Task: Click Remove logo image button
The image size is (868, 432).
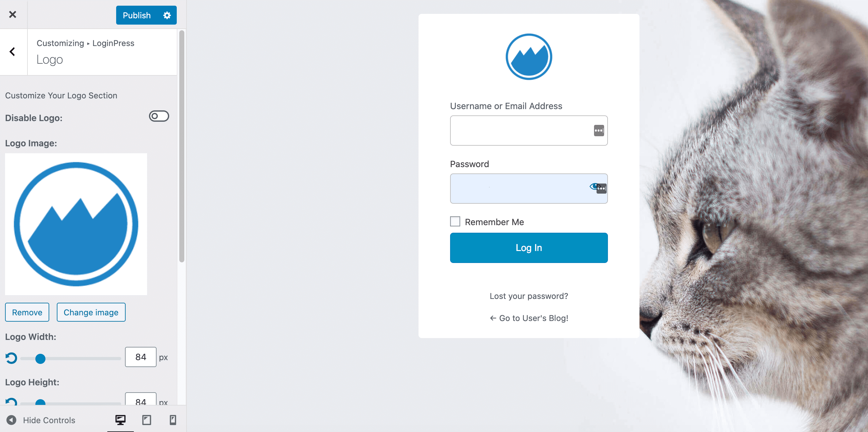Action: click(27, 312)
